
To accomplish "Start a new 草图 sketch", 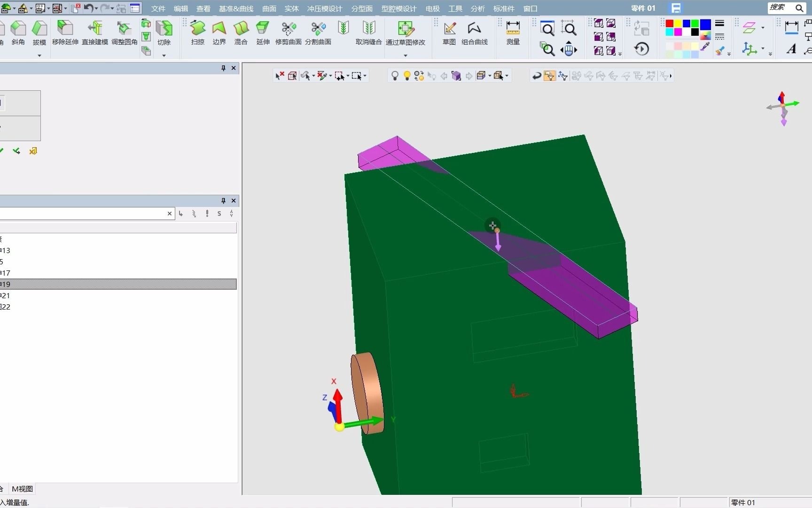I will [449, 33].
